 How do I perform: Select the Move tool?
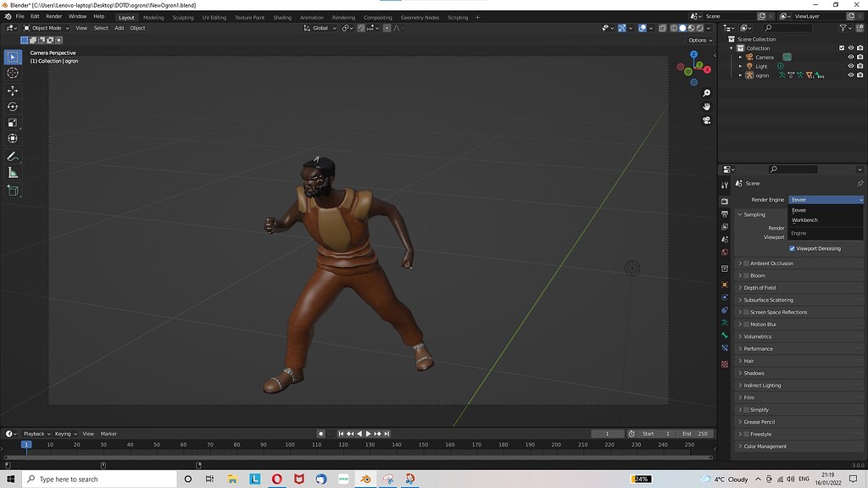click(13, 91)
